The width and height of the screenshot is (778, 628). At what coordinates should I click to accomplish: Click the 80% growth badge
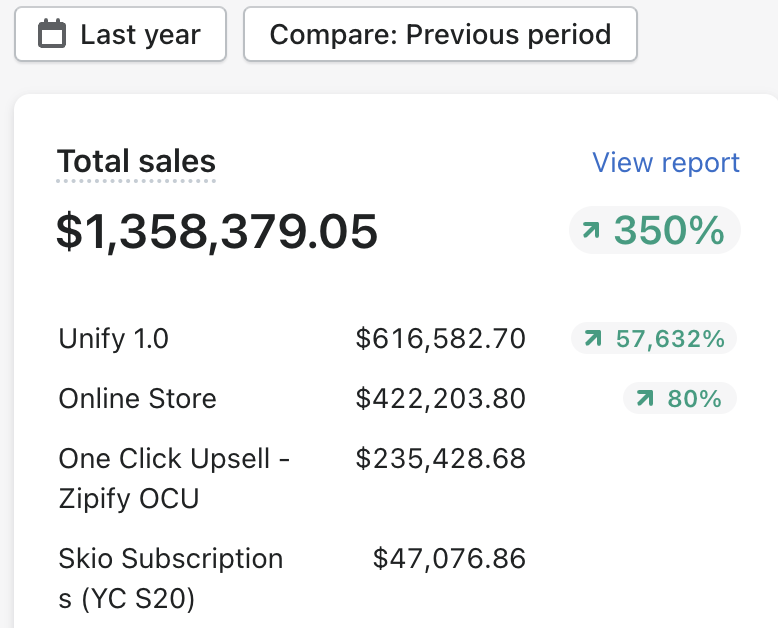[680, 398]
